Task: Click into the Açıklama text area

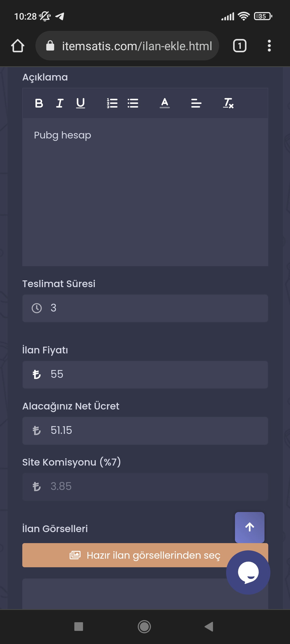Action: [x=145, y=192]
